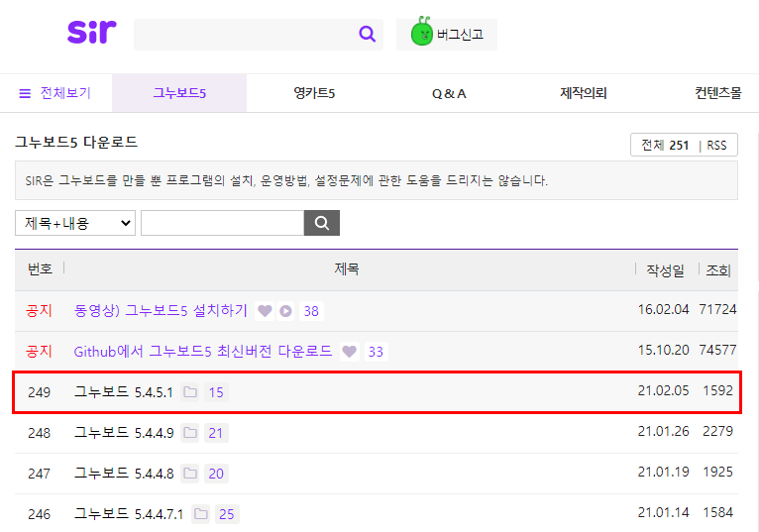This screenshot has width=759, height=532.
Task: Click the folder icon beside 5.4.5.1
Action: point(190,392)
